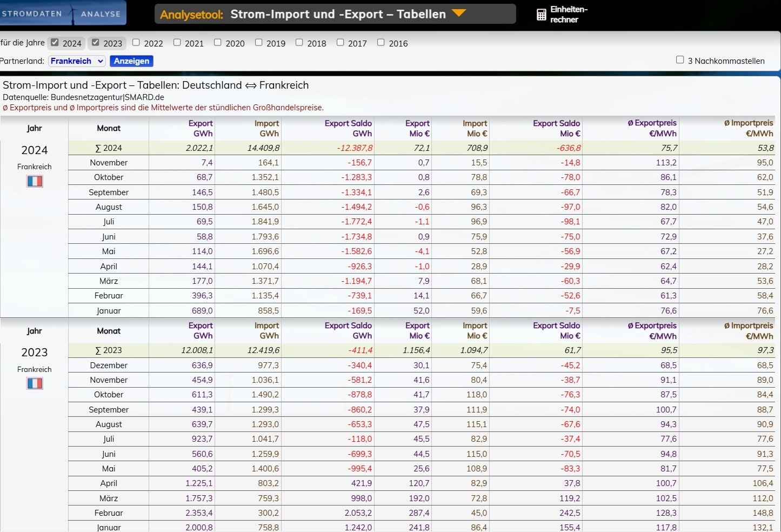This screenshot has width=781, height=532.
Task: Open the Stromdaten tab
Action: coord(32,14)
